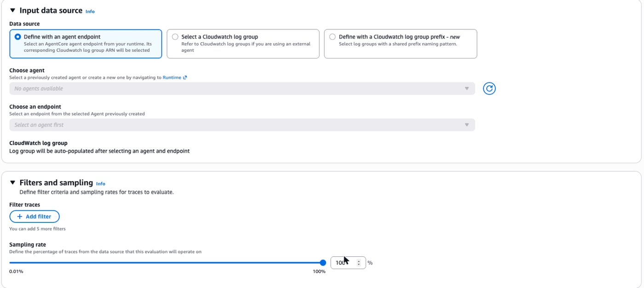
Task: Refresh the agent list with circular arrow icon
Action: click(x=489, y=89)
